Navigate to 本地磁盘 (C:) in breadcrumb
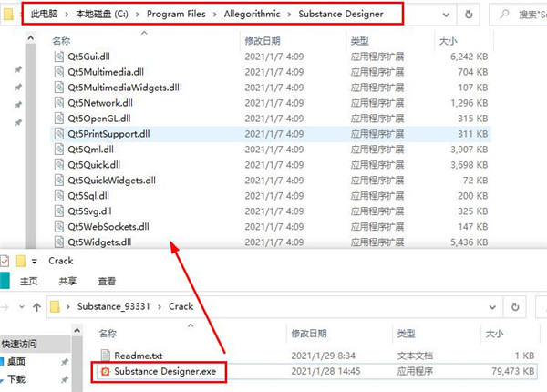 (x=102, y=14)
